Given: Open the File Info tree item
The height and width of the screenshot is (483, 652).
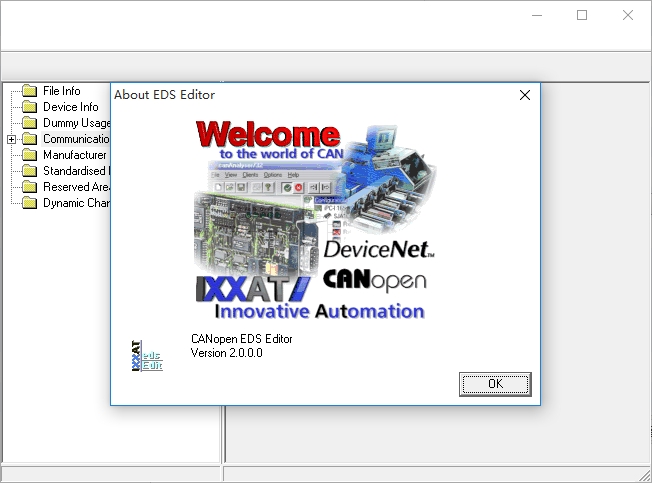Looking at the screenshot, I should point(62,91).
